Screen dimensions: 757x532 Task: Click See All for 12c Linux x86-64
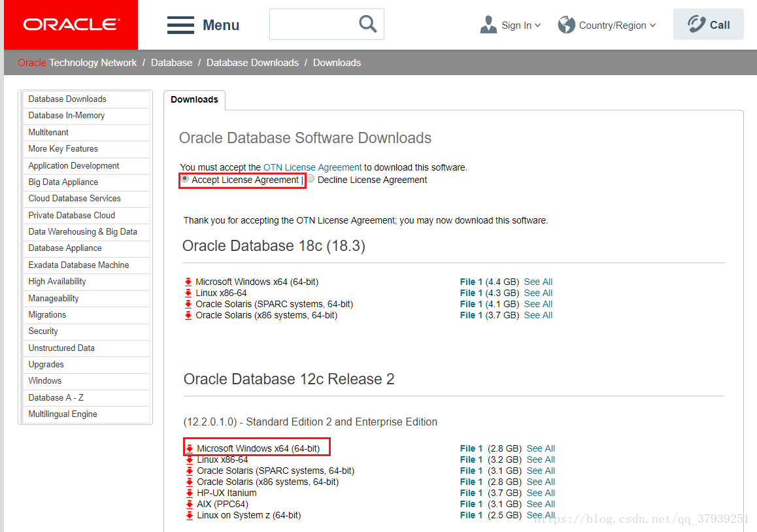541,459
